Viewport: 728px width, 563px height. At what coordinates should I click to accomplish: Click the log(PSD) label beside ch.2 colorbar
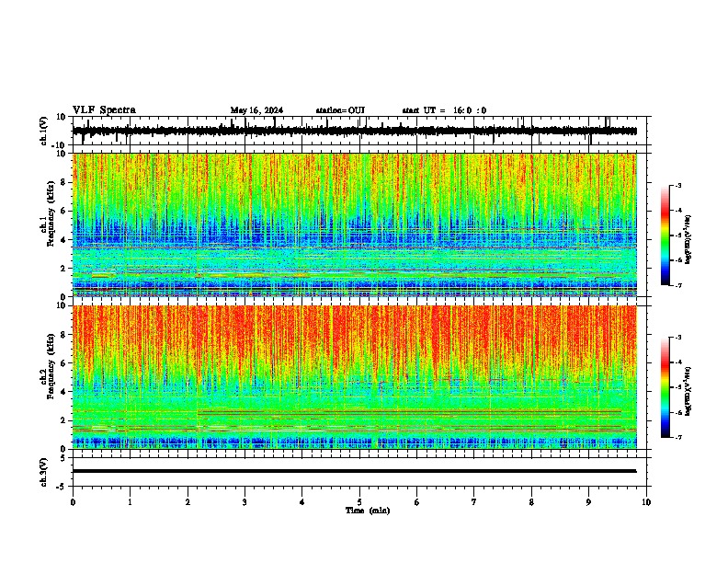pyautogui.click(x=688, y=391)
